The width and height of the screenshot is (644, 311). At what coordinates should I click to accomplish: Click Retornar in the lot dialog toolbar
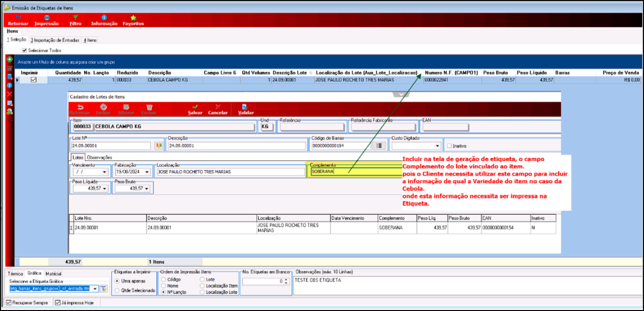(x=80, y=109)
